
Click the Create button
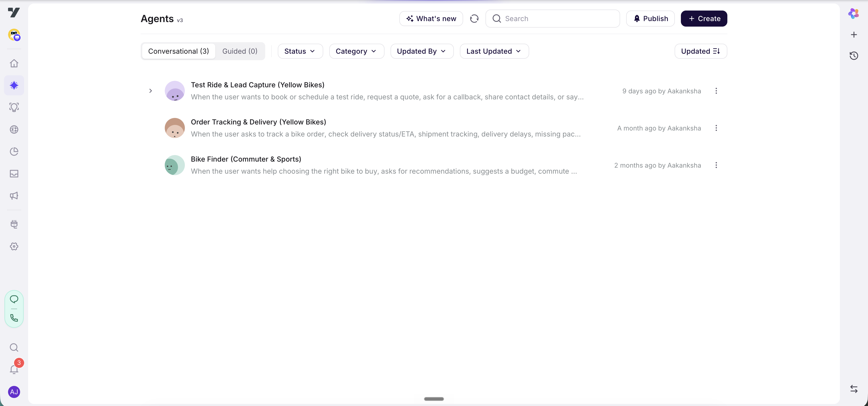703,19
